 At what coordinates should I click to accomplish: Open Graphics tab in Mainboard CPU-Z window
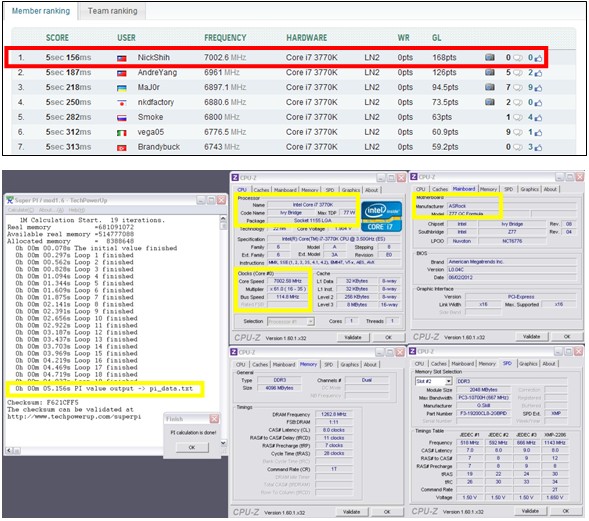pos(529,189)
